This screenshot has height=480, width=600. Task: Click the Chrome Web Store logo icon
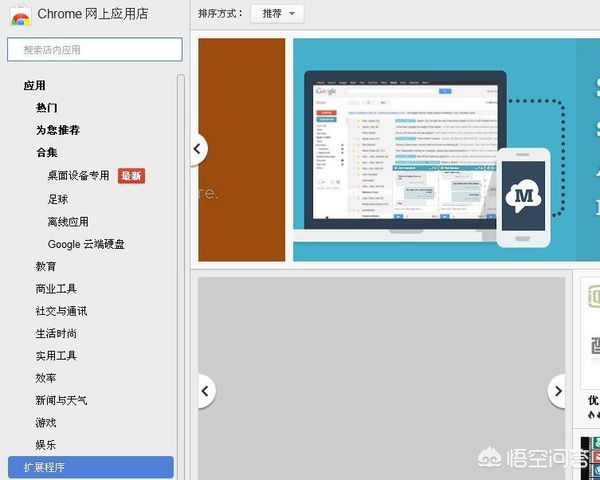[x=20, y=16]
